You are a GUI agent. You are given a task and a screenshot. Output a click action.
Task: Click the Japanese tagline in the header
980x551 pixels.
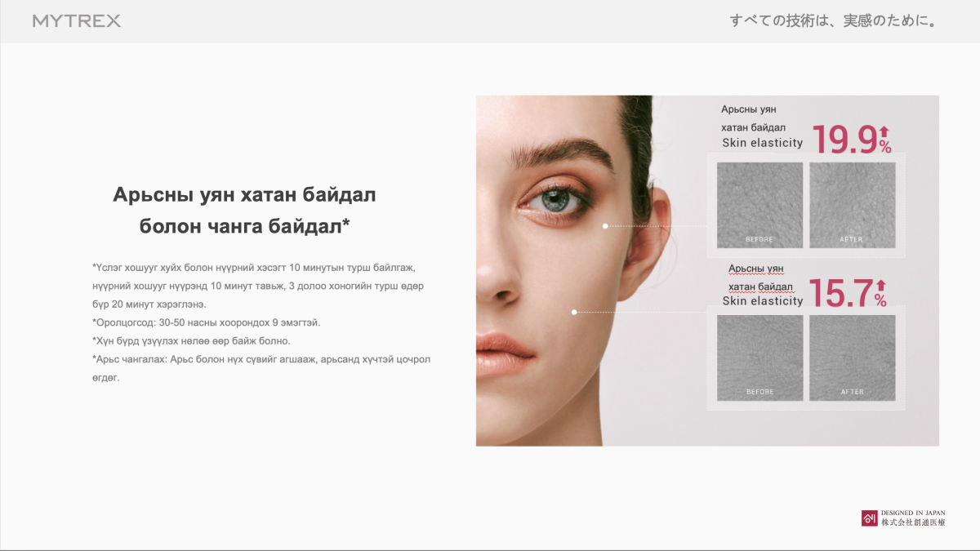click(x=832, y=21)
